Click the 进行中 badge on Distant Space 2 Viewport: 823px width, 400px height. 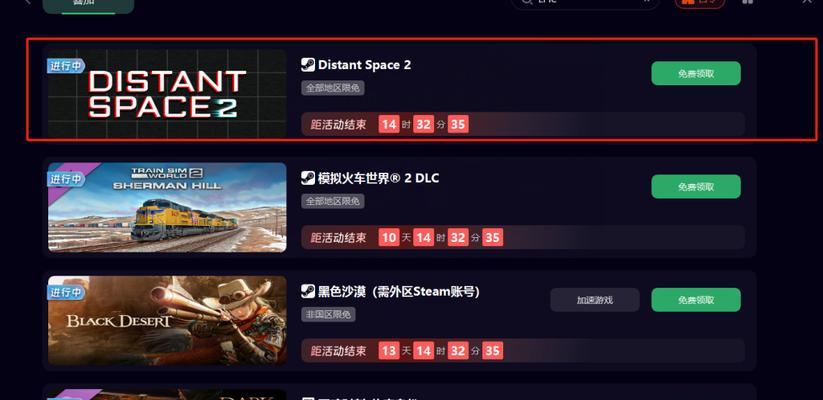(x=66, y=66)
